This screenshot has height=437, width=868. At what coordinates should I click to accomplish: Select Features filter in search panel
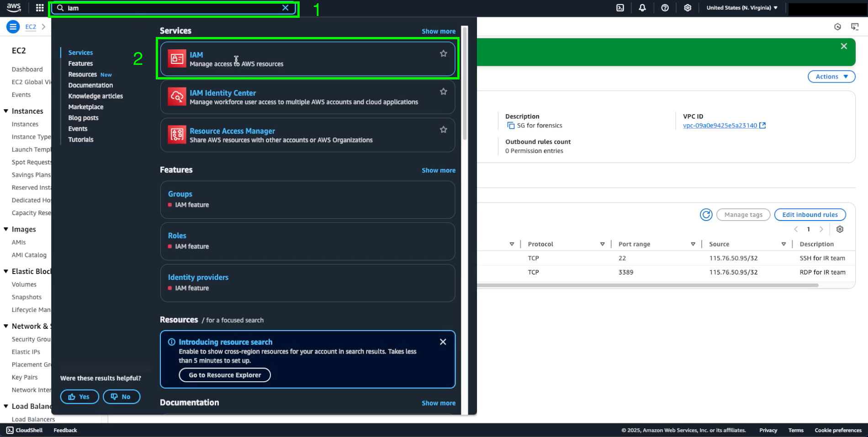click(80, 63)
